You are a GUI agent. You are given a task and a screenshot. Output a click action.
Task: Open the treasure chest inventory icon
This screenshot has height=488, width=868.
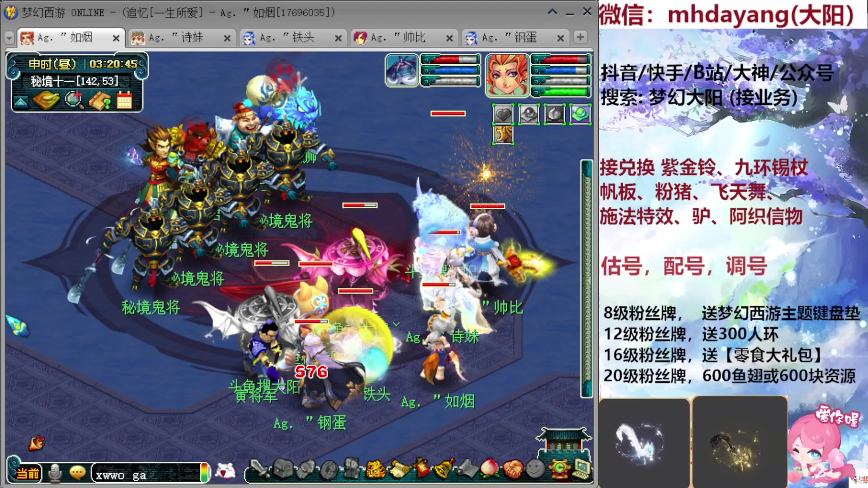[283, 469]
